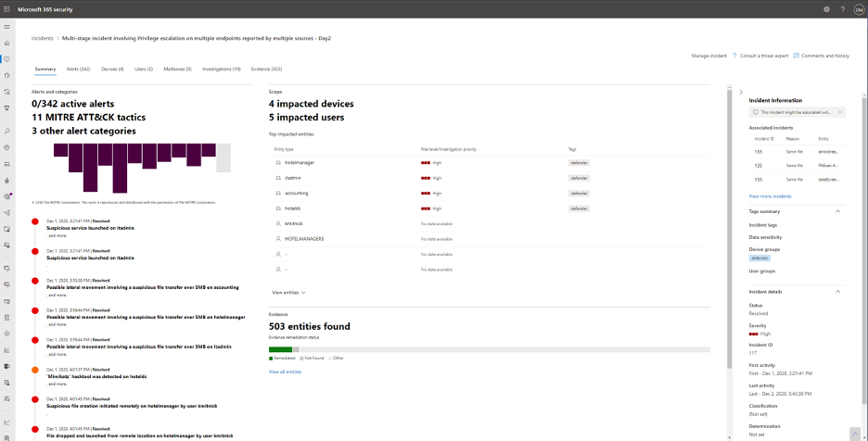Open the Investigations (19) tab
The width and height of the screenshot is (868, 441).
222,69
